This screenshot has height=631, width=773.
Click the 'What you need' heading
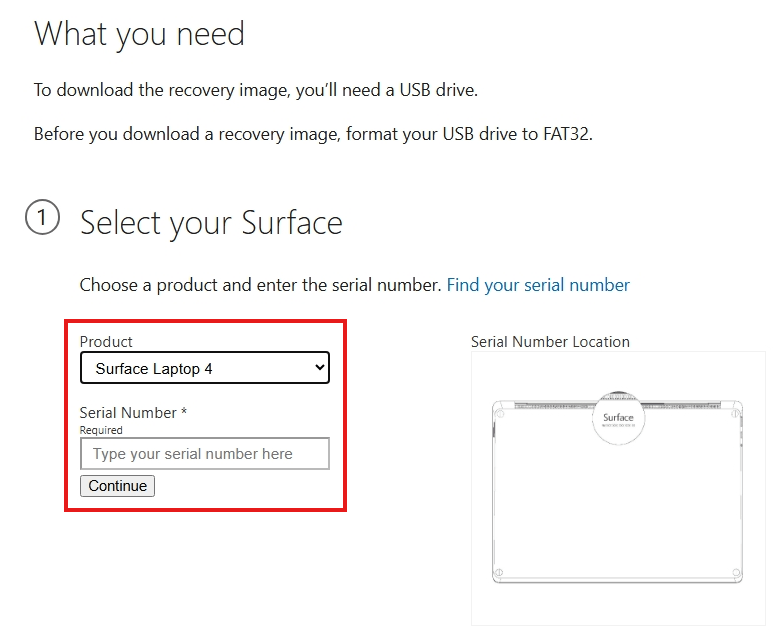pyautogui.click(x=139, y=35)
